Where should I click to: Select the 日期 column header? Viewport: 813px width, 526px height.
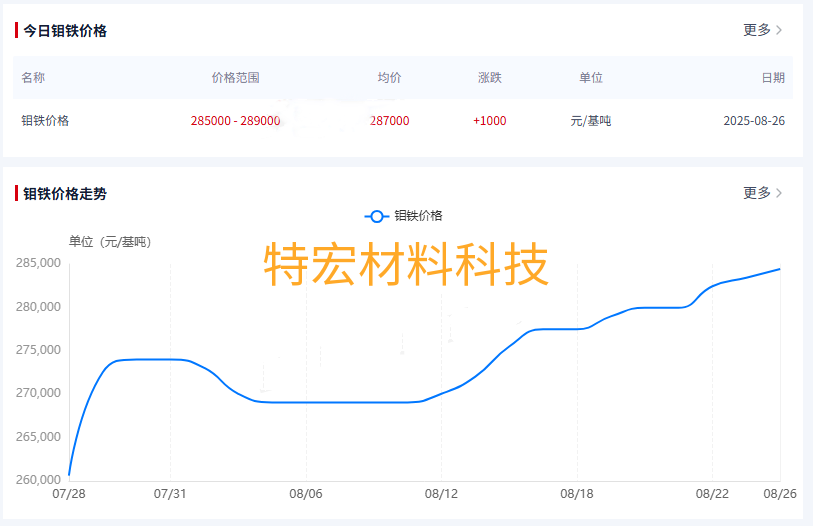pos(773,78)
